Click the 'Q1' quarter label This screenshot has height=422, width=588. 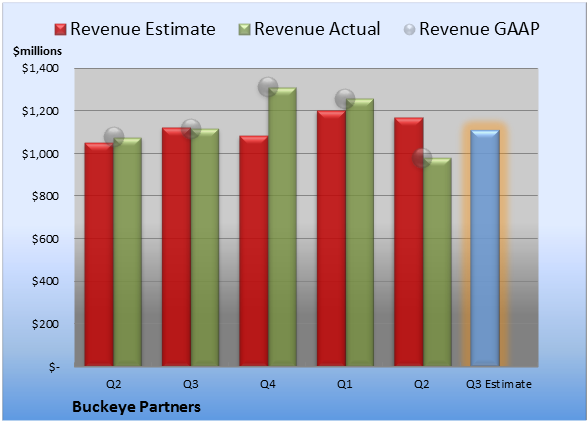pos(345,384)
